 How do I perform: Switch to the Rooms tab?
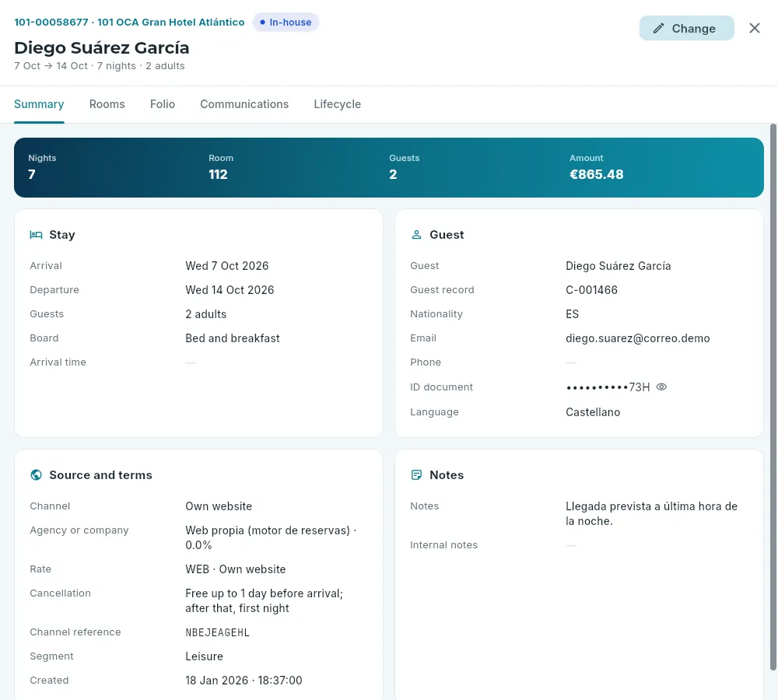107,104
